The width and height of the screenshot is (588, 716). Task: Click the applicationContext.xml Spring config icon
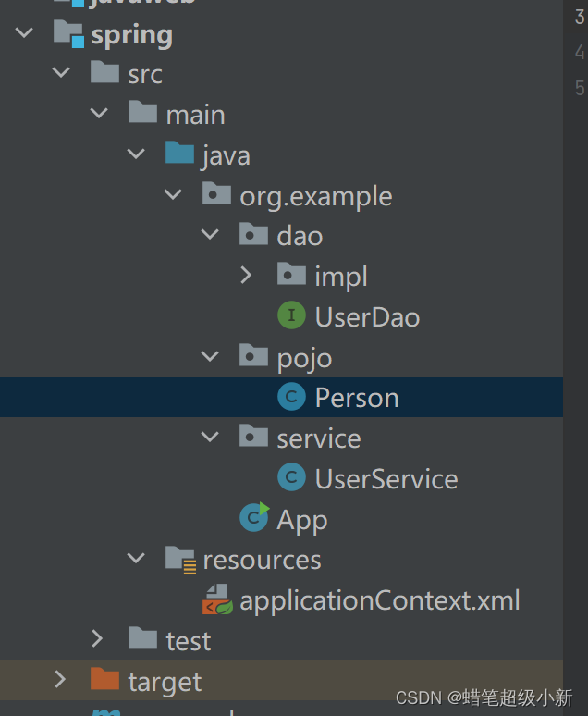[x=217, y=599]
